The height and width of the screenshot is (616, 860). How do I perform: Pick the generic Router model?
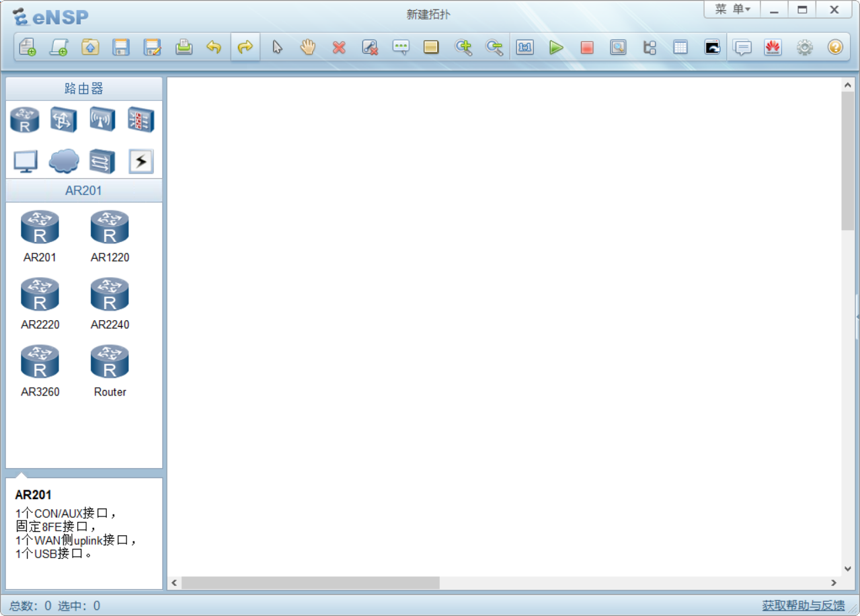[x=110, y=371]
